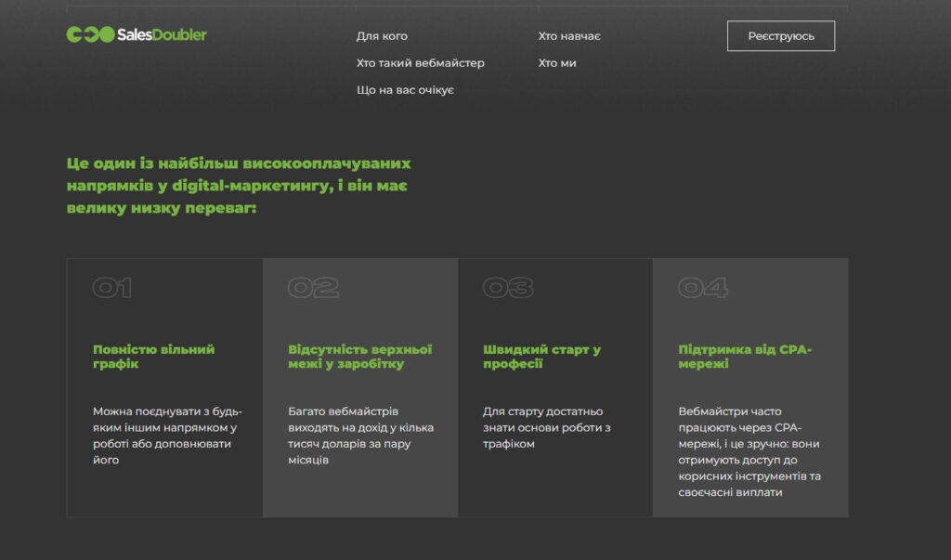Select "Що на вас очікує" link
This screenshot has height=560, width=951.
[405, 90]
